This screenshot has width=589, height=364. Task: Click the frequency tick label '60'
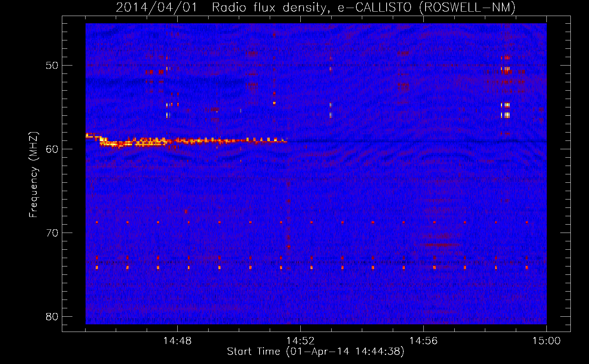pos(52,149)
